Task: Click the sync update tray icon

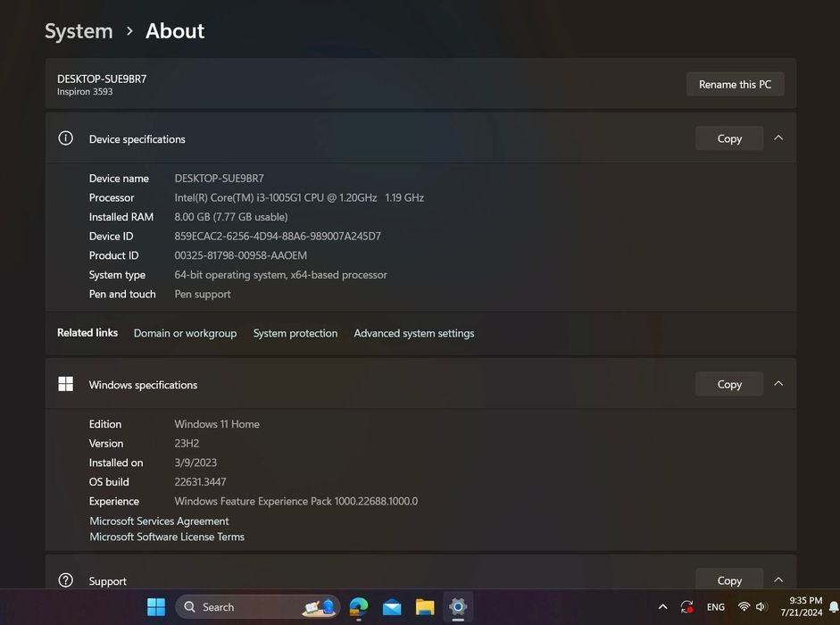Action: pos(686,607)
